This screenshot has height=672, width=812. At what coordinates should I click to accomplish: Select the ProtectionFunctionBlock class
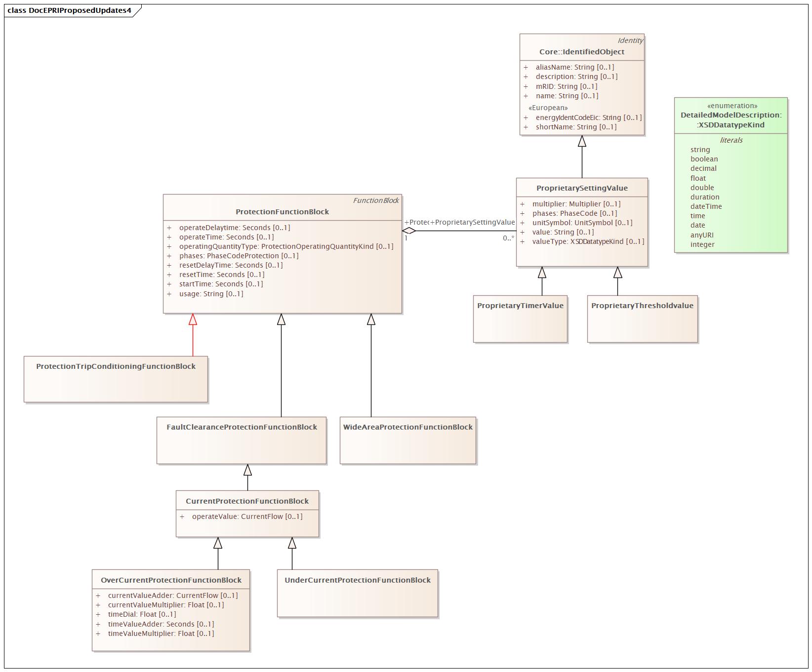click(x=284, y=211)
